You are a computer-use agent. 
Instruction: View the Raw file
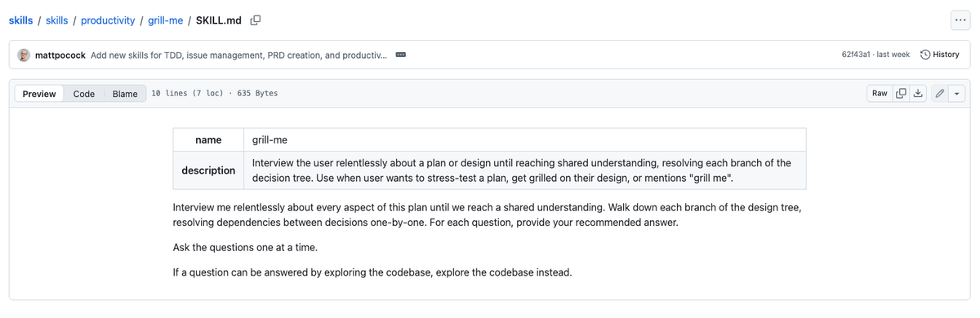tap(880, 94)
